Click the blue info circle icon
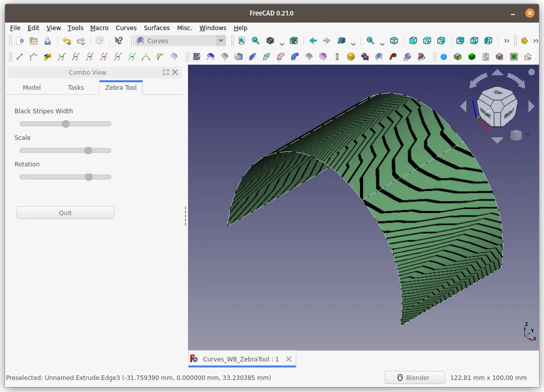 (444, 57)
